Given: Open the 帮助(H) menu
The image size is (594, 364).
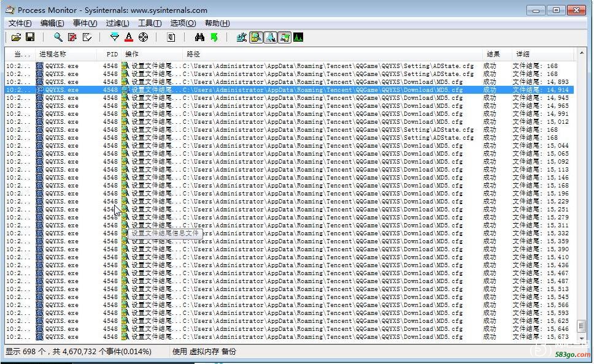Looking at the screenshot, I should pyautogui.click(x=217, y=23).
